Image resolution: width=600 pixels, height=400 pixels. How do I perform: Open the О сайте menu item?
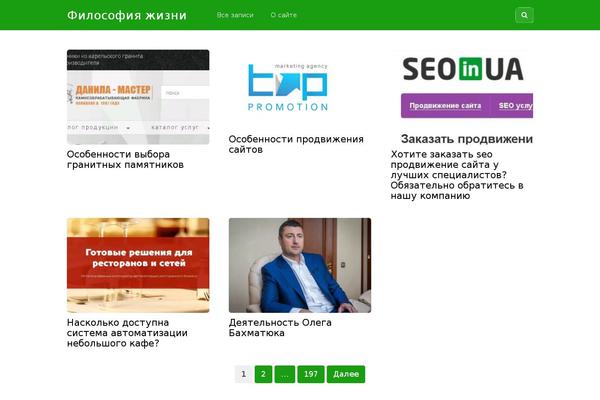coord(284,15)
